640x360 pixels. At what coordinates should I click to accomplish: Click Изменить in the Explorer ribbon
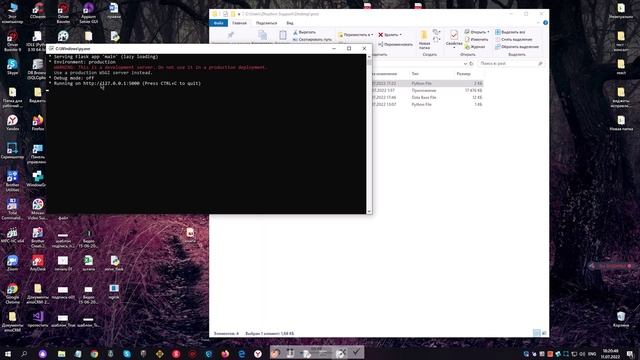(x=476, y=40)
